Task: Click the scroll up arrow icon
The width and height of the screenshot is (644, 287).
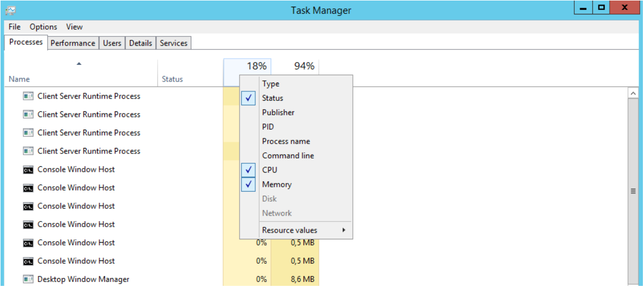Action: pyautogui.click(x=633, y=94)
